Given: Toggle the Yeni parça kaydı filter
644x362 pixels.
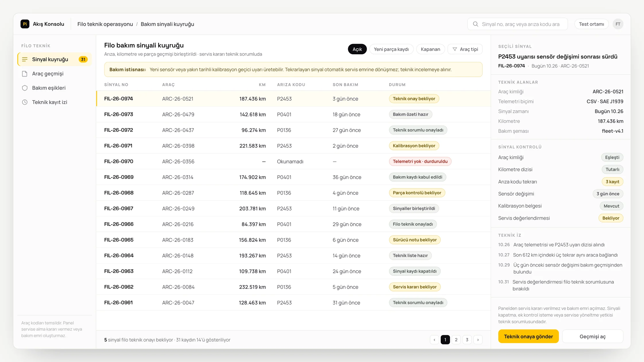Looking at the screenshot, I should point(391,49).
